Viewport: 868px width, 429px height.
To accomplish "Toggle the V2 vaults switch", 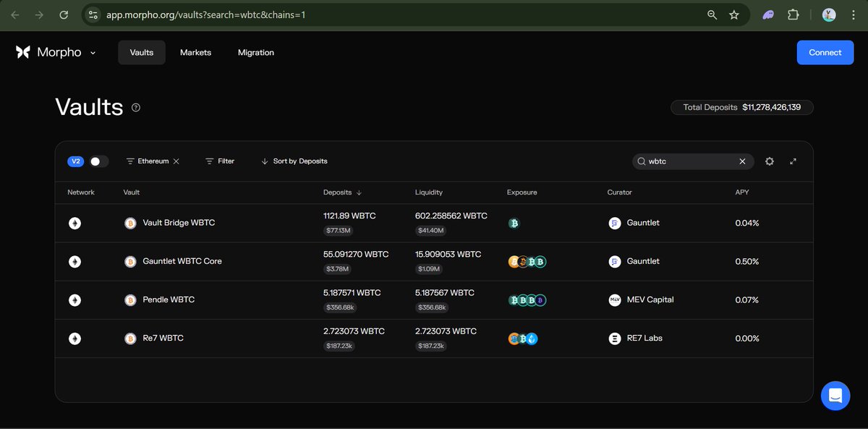I will point(98,161).
